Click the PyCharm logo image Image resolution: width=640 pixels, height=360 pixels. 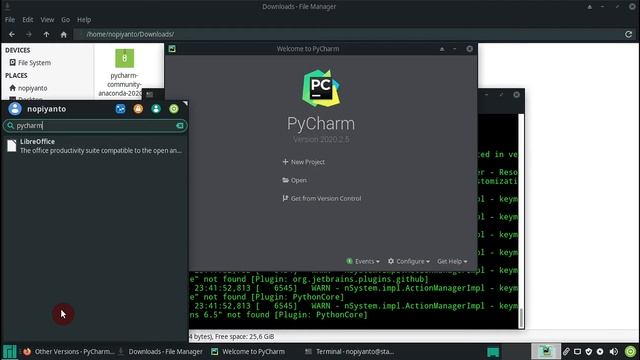(321, 88)
